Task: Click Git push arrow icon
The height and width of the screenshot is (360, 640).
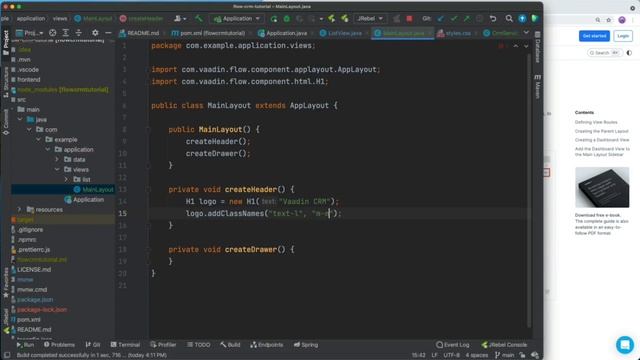Action: point(467,18)
